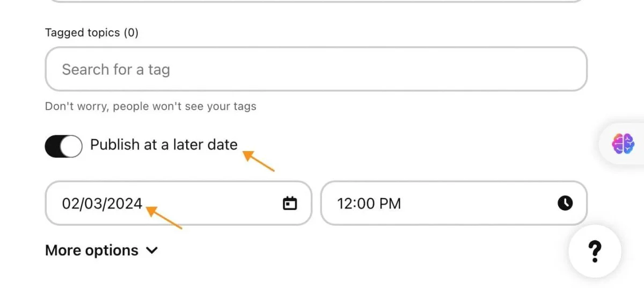Screen dimensions: 644x288
Task: Focus the "Search for a tag" field
Action: tap(316, 69)
